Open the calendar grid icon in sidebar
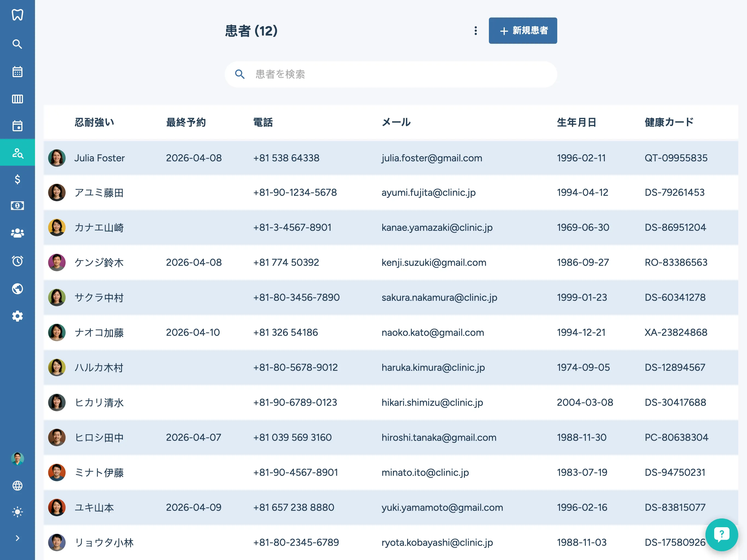The height and width of the screenshot is (560, 747). point(17,72)
